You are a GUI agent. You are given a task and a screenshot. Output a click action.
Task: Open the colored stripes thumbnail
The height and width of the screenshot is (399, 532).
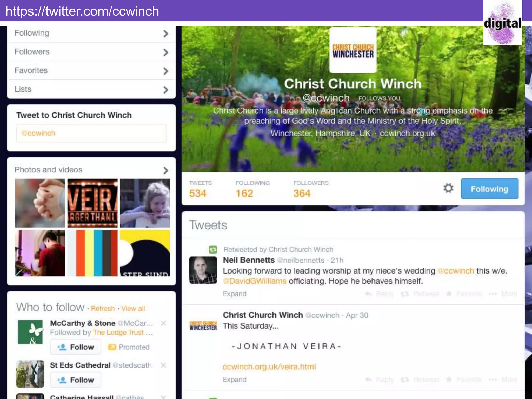92,253
